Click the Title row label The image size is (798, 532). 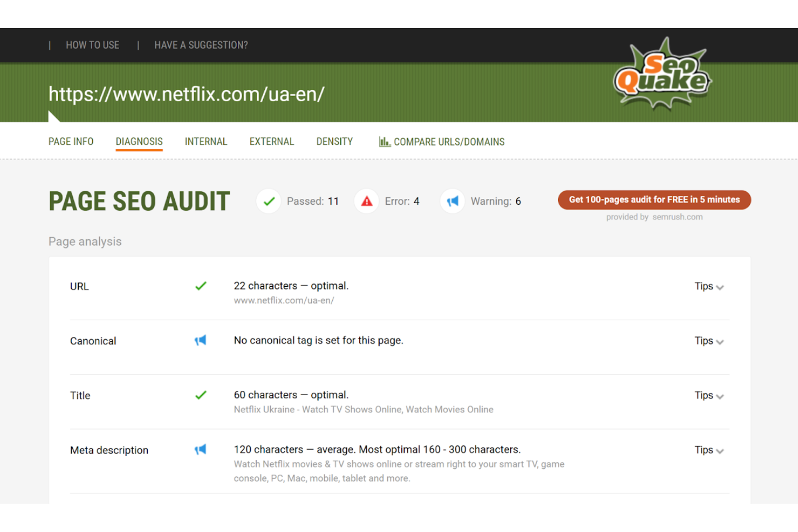click(80, 395)
